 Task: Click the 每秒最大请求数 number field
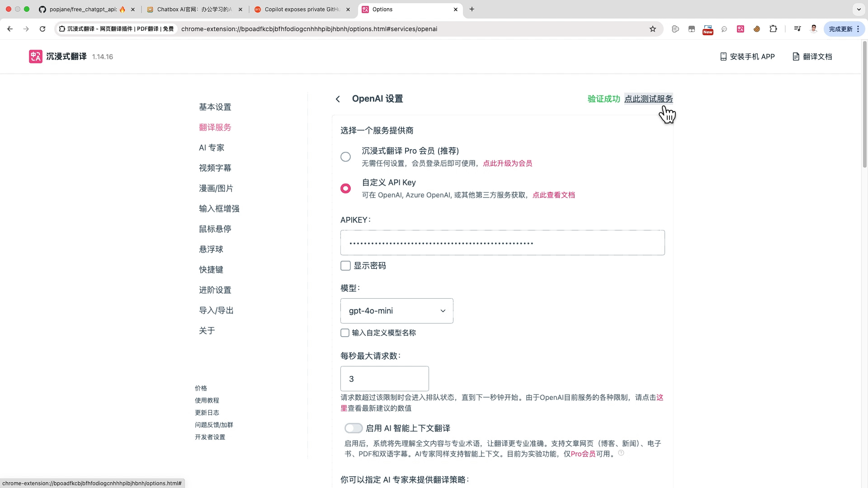(x=384, y=379)
